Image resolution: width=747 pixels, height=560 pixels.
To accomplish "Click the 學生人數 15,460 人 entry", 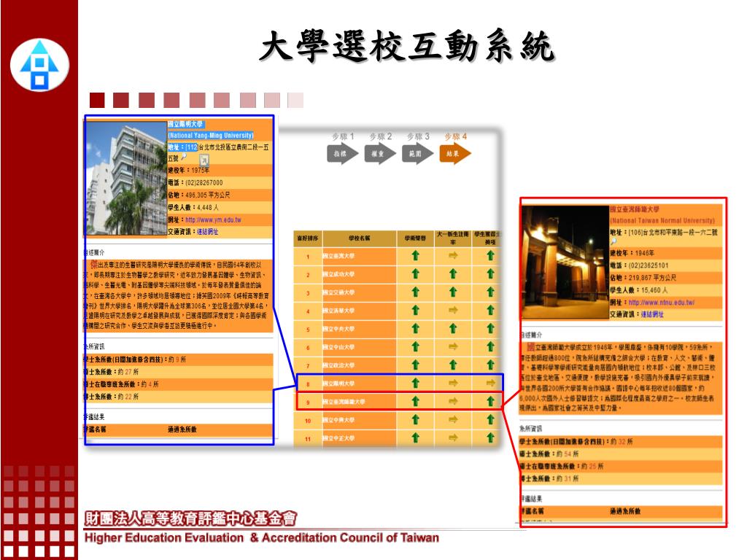I will pos(639,290).
